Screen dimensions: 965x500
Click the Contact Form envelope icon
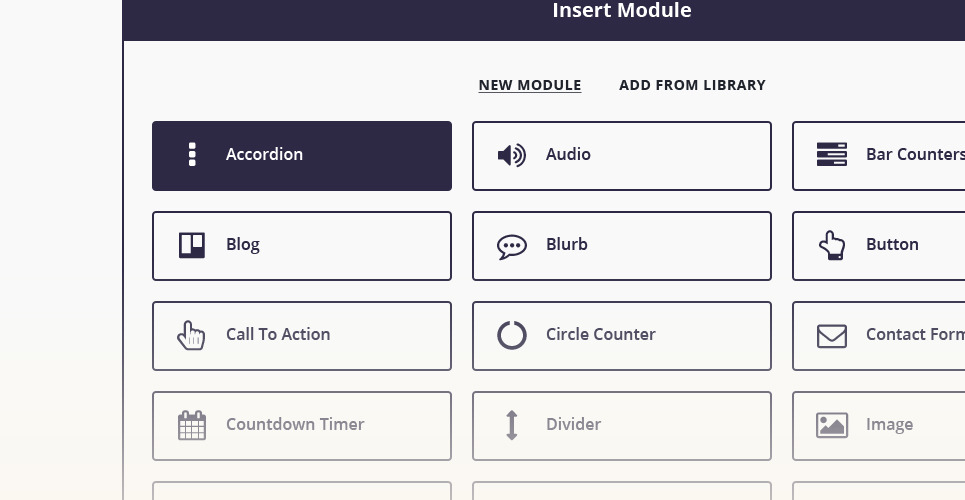(831, 335)
